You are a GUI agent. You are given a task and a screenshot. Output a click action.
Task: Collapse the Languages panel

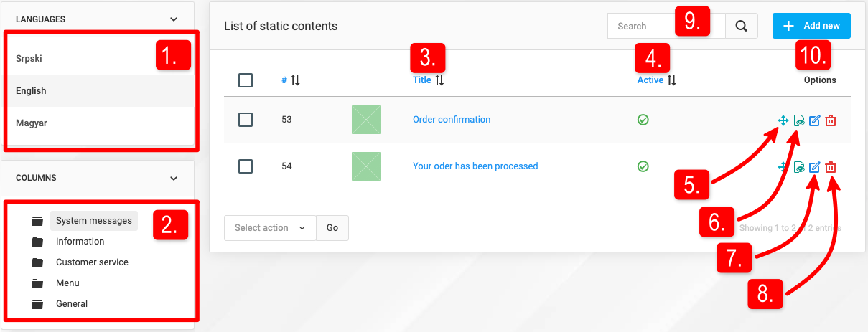pos(173,19)
